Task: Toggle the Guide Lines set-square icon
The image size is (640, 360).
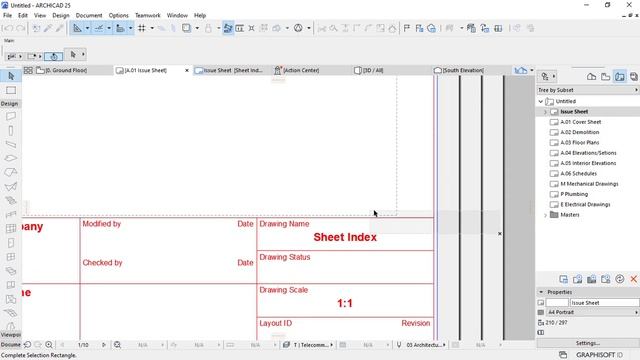Action: point(77,28)
